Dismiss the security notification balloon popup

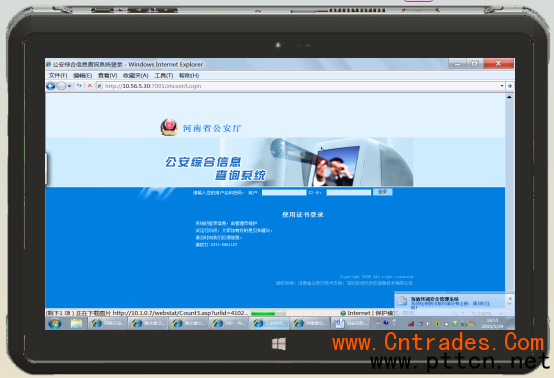(510, 299)
